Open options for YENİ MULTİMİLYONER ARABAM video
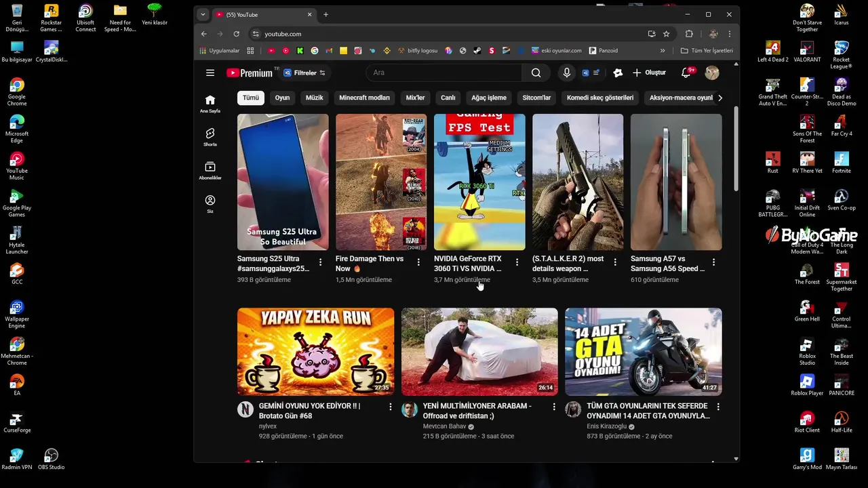Image resolution: width=868 pixels, height=488 pixels. (554, 407)
